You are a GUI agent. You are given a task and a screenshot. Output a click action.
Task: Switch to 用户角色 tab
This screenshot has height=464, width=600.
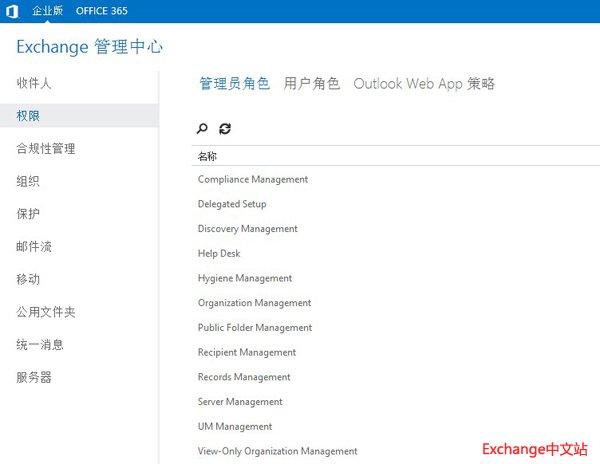tap(312, 84)
